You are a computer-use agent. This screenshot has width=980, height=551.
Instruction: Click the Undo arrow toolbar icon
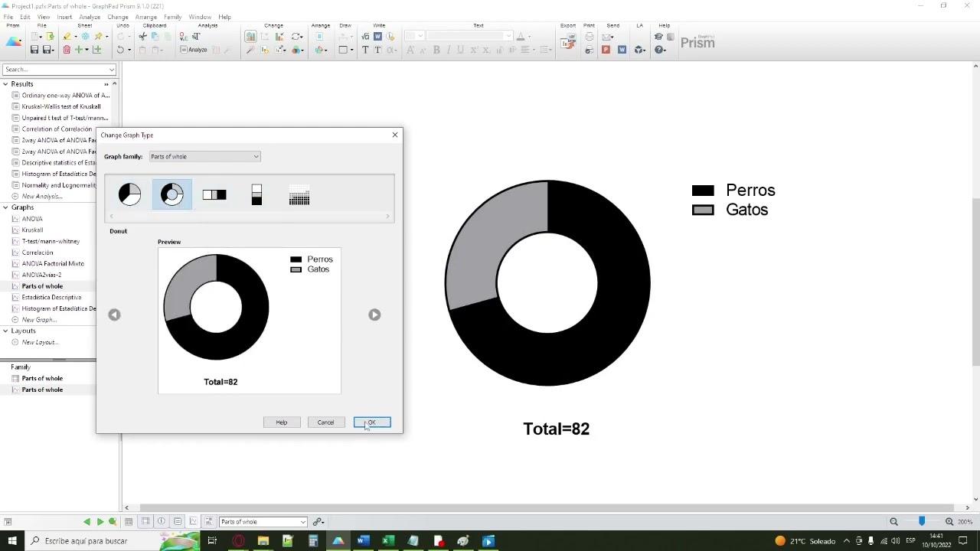pos(120,50)
